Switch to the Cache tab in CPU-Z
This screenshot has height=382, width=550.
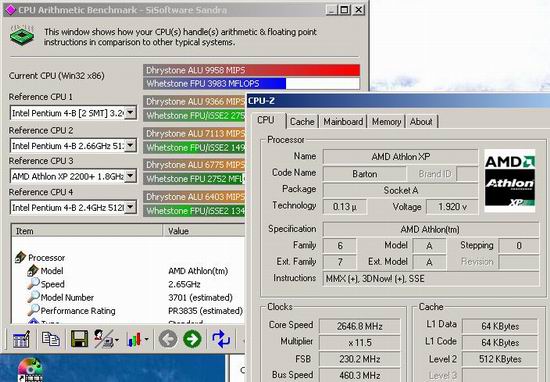point(302,122)
